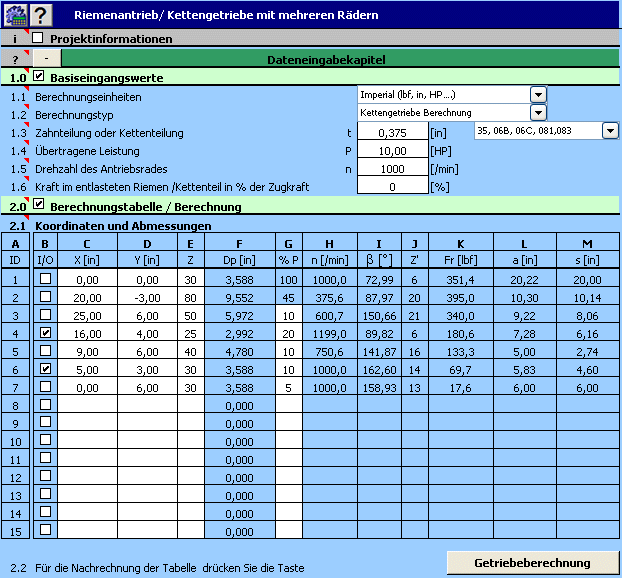Tick the Projektinformationen checkbox
Viewport: 622px width, 578px height.
(x=38, y=38)
